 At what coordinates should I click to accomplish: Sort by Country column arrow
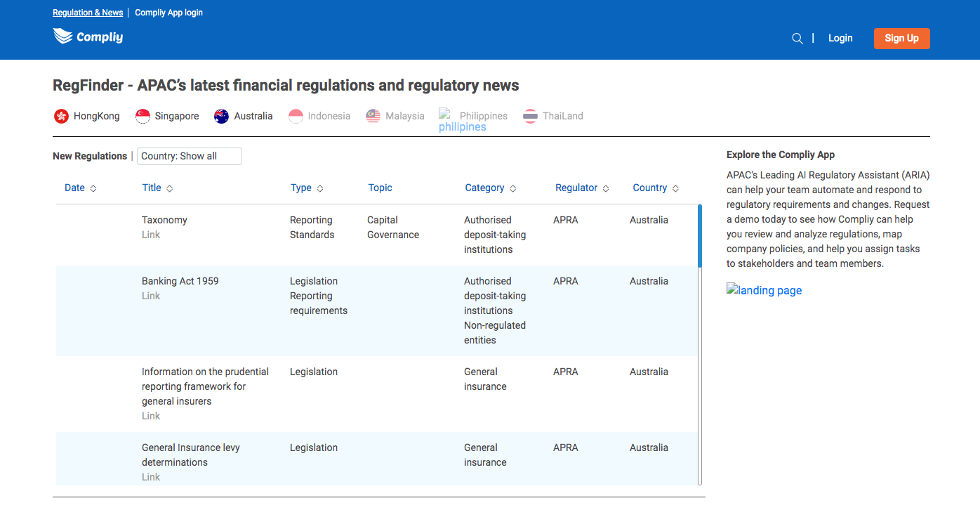[x=675, y=188]
